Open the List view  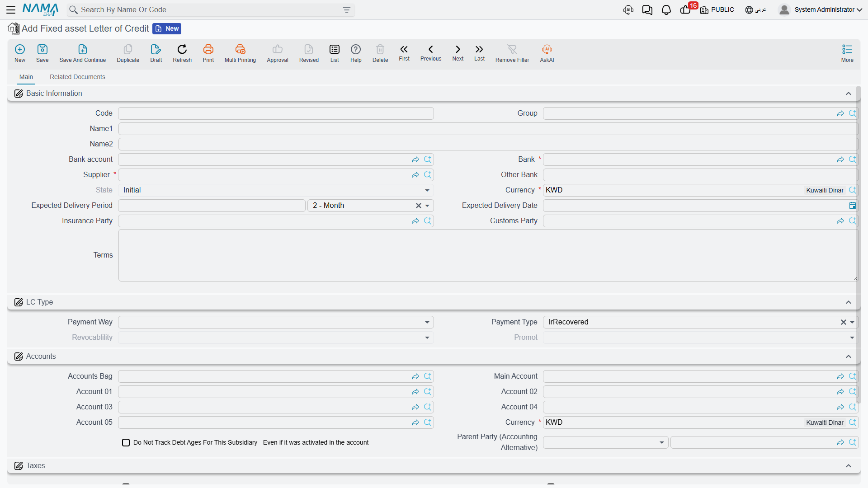pos(335,53)
